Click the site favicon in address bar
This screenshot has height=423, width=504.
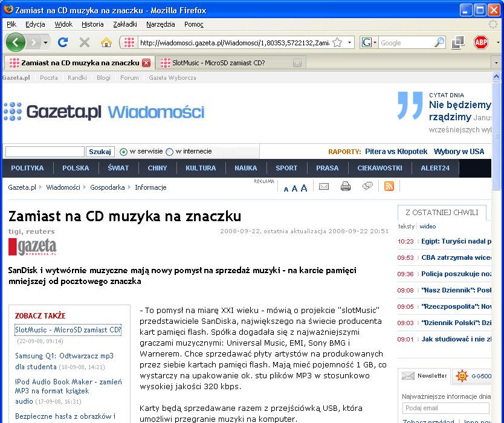tap(129, 42)
